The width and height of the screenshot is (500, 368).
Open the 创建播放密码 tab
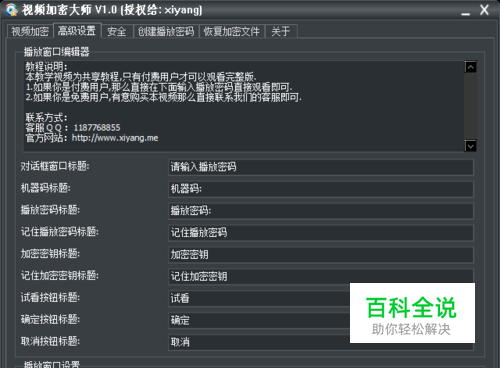166,31
